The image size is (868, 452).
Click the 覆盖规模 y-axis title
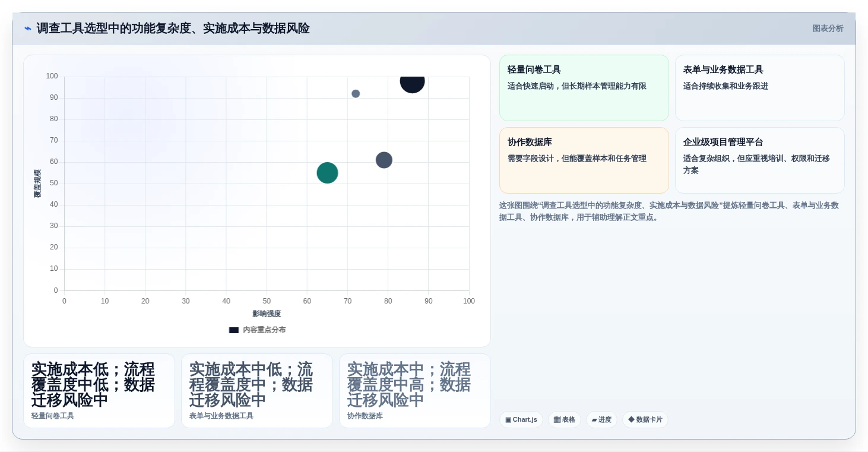coord(37,184)
